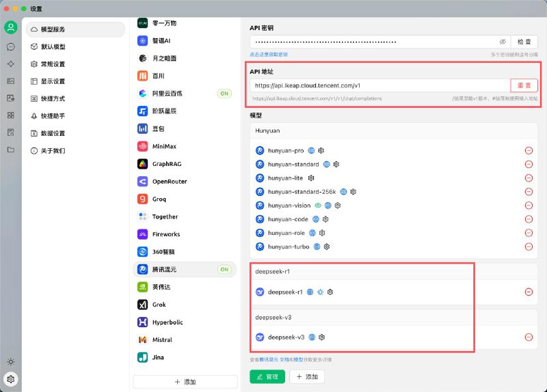This screenshot has height=392, width=547.
Task: Click the ON badge for 阿里云百炼
Action: point(224,94)
